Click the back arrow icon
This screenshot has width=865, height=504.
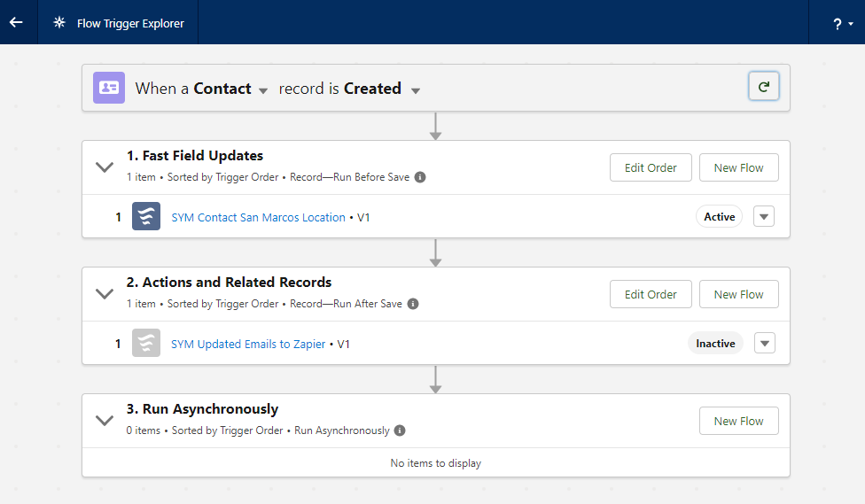[16, 23]
